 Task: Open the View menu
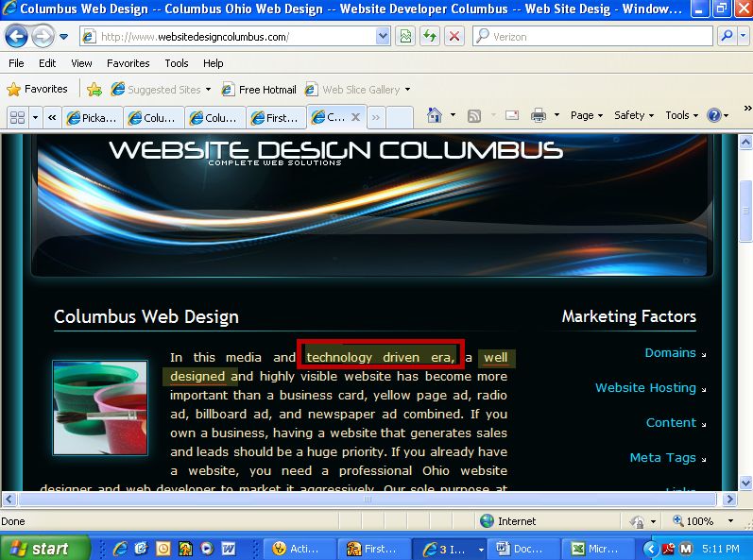coord(81,63)
